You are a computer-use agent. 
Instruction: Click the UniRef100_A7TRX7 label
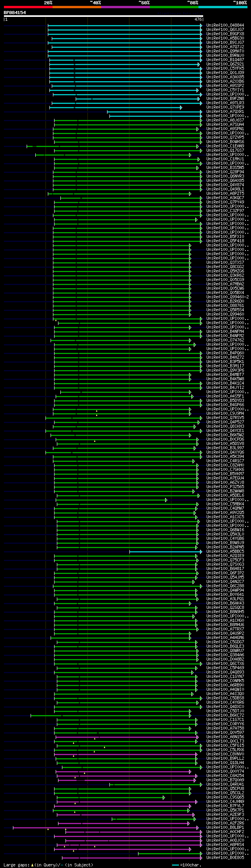(225, 629)
